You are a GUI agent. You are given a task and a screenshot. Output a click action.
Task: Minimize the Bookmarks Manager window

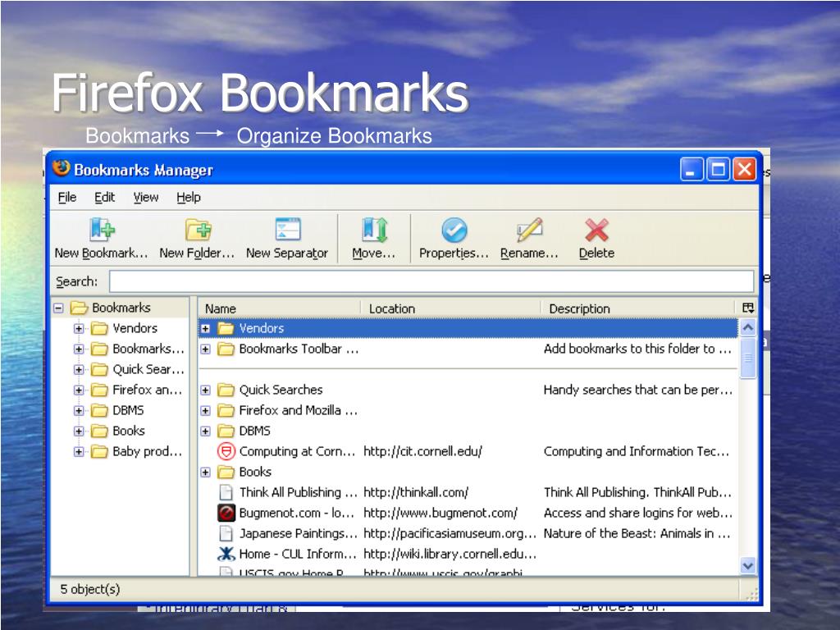tap(692, 169)
